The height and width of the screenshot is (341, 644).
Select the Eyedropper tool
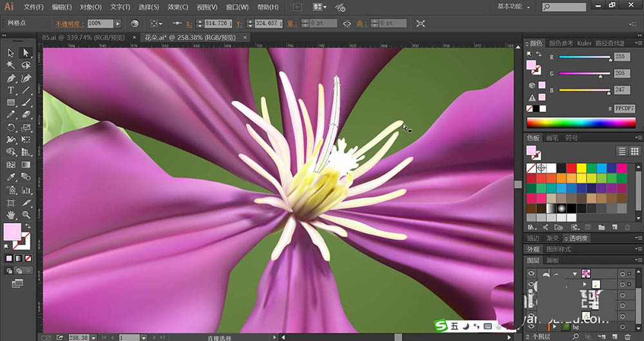11,177
